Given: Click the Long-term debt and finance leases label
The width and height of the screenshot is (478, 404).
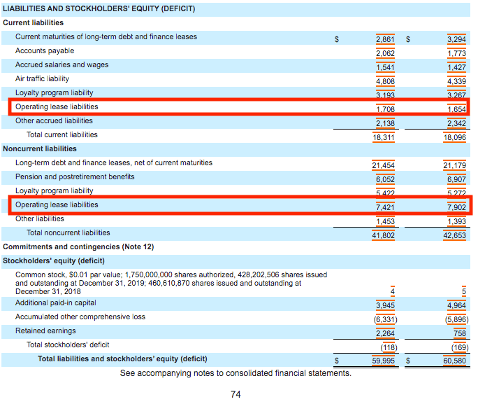Looking at the screenshot, I should 114,163.
